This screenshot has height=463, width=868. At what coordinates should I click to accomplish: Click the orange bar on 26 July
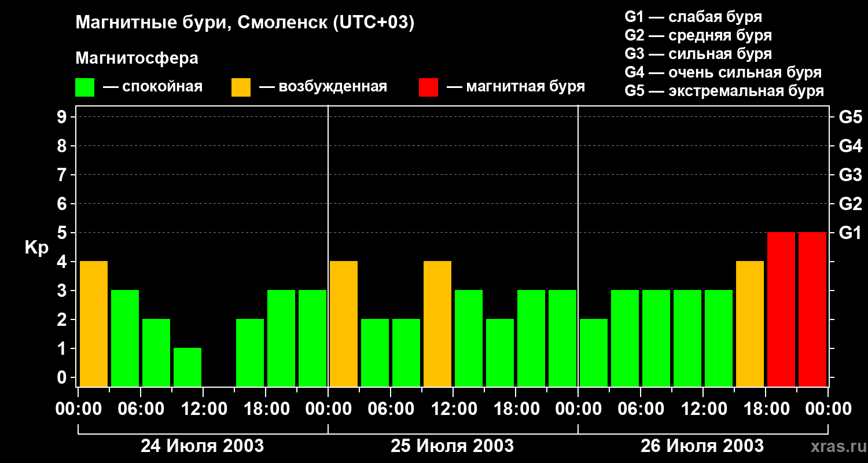coord(750,324)
